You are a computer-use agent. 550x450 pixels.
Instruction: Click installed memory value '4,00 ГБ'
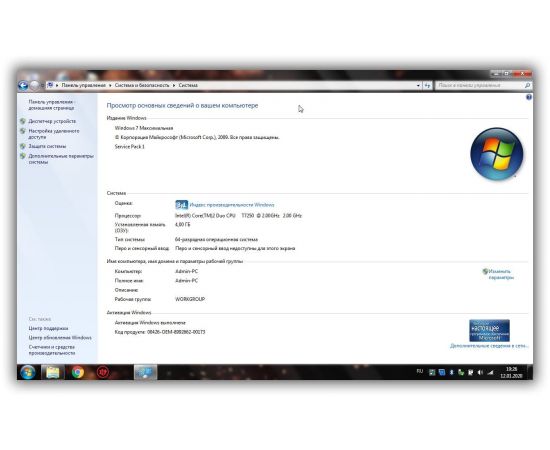(x=182, y=224)
